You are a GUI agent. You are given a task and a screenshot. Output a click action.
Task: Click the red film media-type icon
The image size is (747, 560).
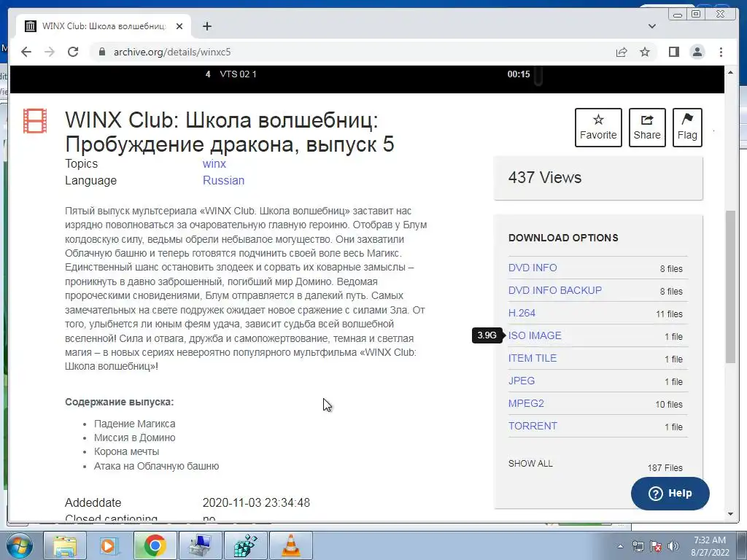(35, 121)
